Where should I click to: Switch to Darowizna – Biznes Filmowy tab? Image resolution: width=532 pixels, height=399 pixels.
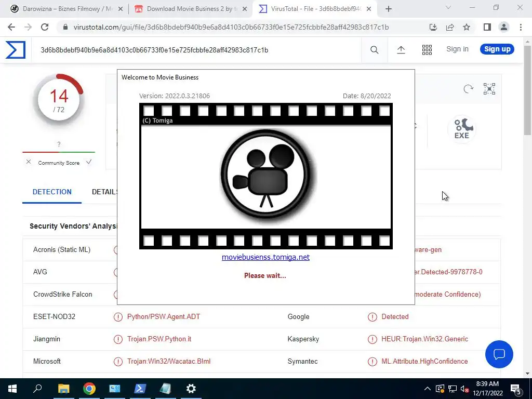coord(67,9)
